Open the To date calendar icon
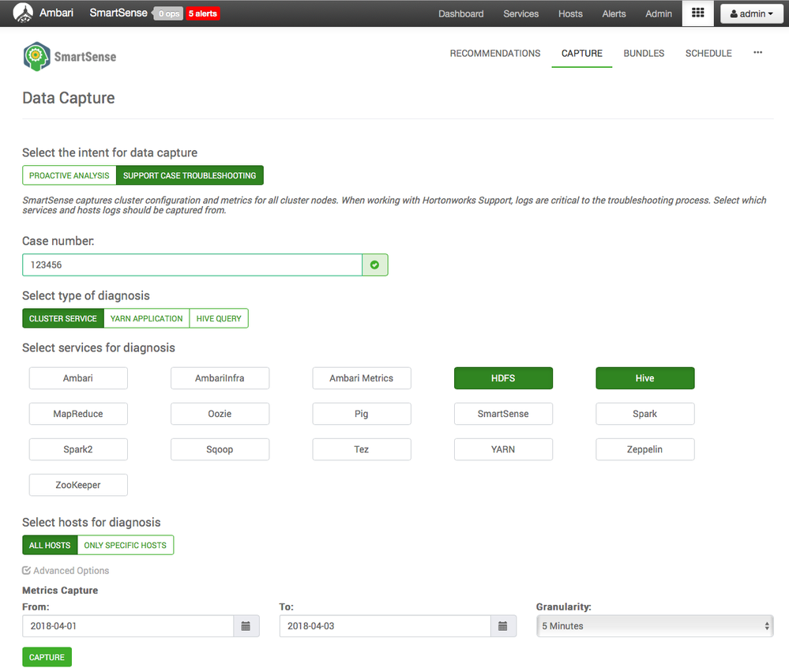 [x=502, y=626]
